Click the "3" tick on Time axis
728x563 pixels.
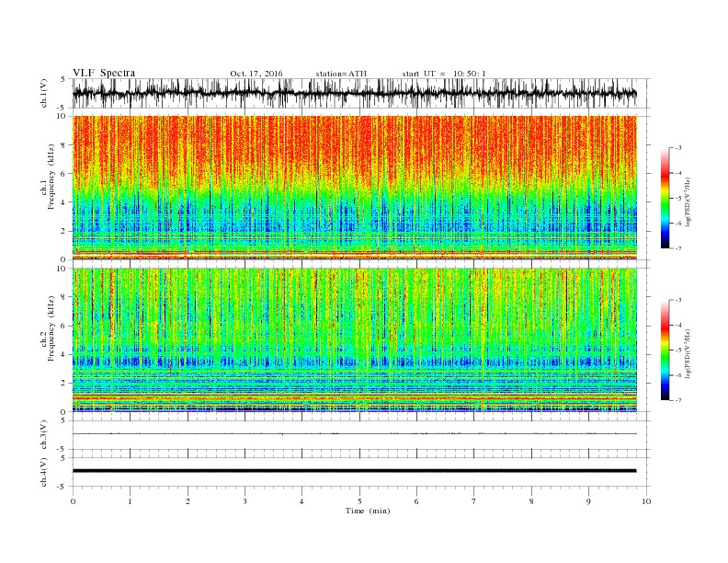245,501
